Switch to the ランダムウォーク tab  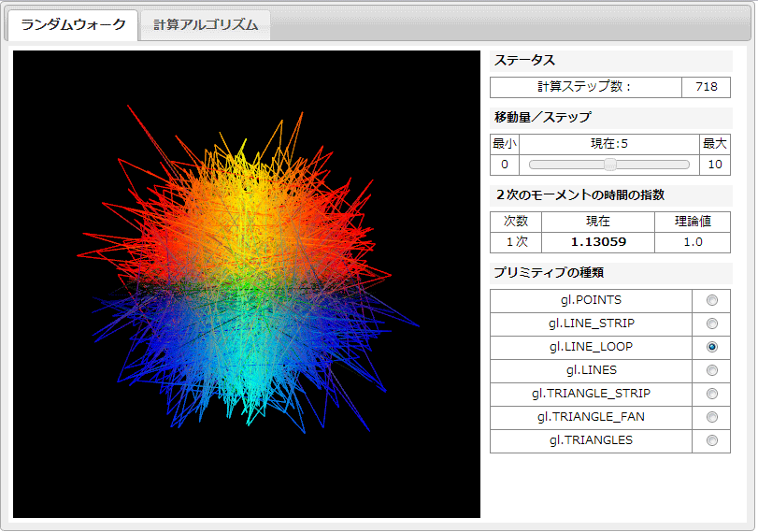coord(74,25)
